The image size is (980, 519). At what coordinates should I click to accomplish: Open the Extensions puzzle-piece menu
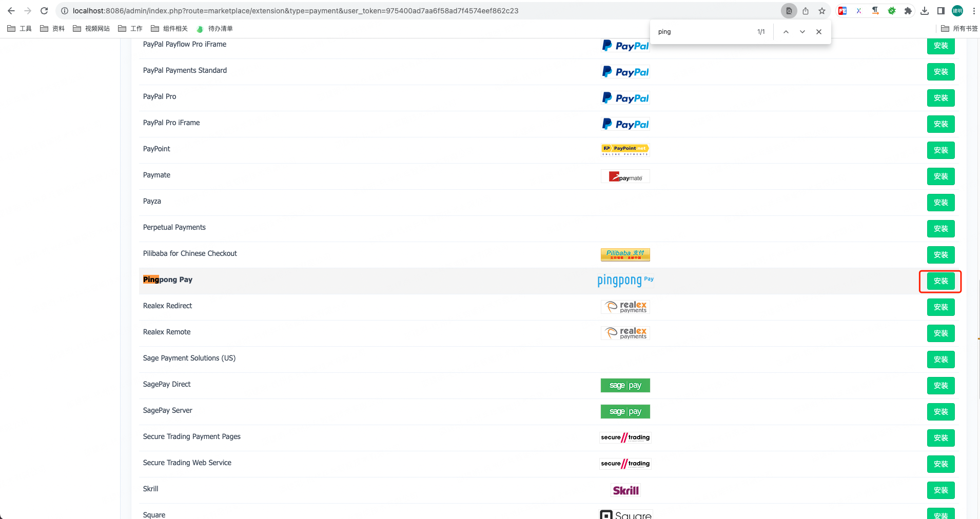pos(908,11)
